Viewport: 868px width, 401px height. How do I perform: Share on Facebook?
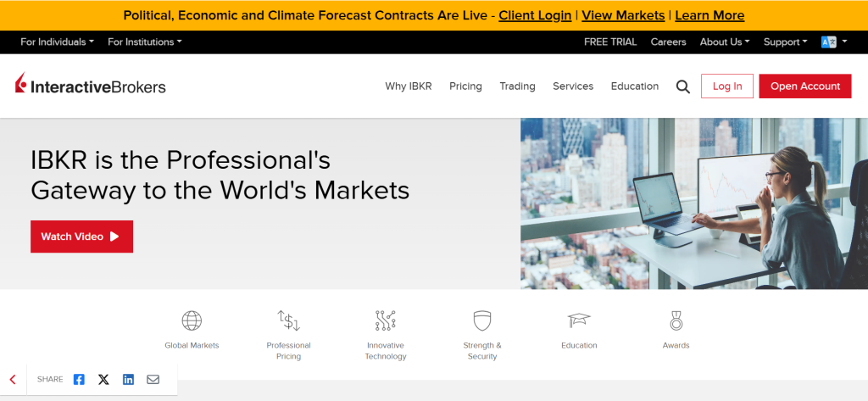pos(79,380)
